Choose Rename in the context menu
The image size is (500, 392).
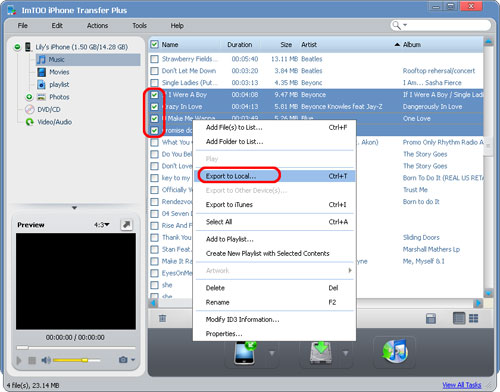pyautogui.click(x=275, y=302)
